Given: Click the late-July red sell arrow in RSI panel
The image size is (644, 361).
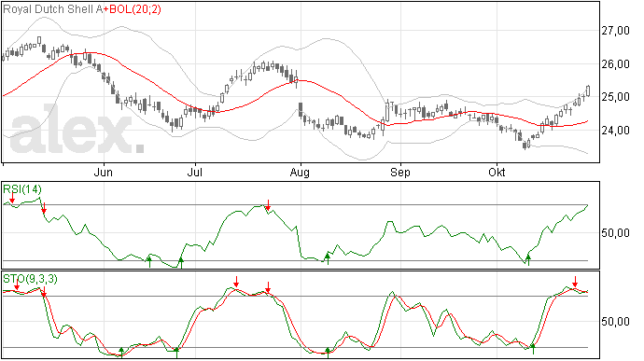Looking at the screenshot, I should (268, 205).
